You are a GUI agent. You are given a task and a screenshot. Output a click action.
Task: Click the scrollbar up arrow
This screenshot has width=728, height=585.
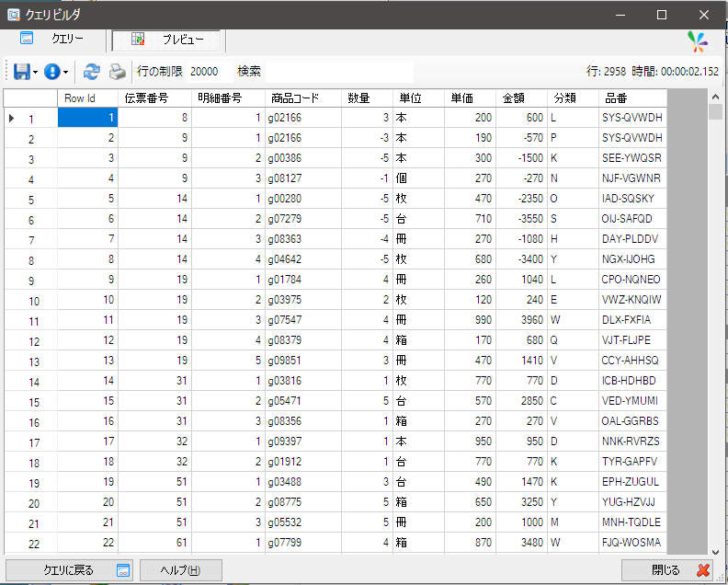pos(715,97)
